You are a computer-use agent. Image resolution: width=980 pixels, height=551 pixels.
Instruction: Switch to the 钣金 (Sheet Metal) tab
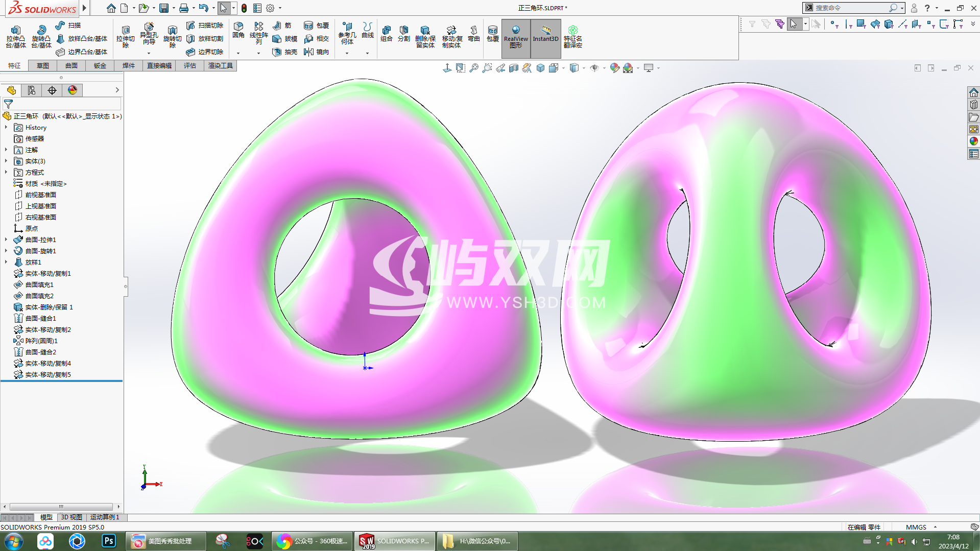click(x=100, y=65)
